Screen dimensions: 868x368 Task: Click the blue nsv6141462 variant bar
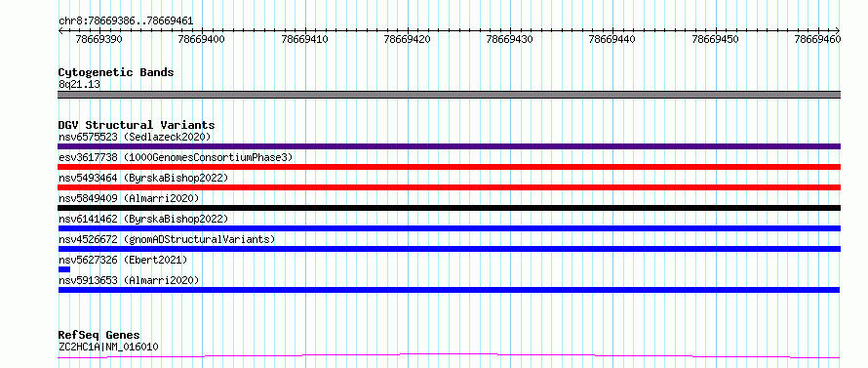pyautogui.click(x=449, y=228)
